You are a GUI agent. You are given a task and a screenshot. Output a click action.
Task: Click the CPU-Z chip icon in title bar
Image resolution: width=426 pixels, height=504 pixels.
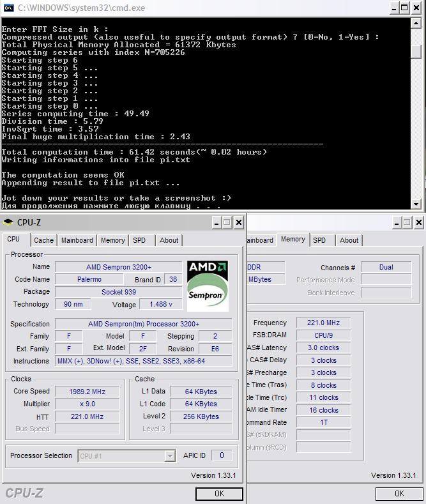[8, 222]
